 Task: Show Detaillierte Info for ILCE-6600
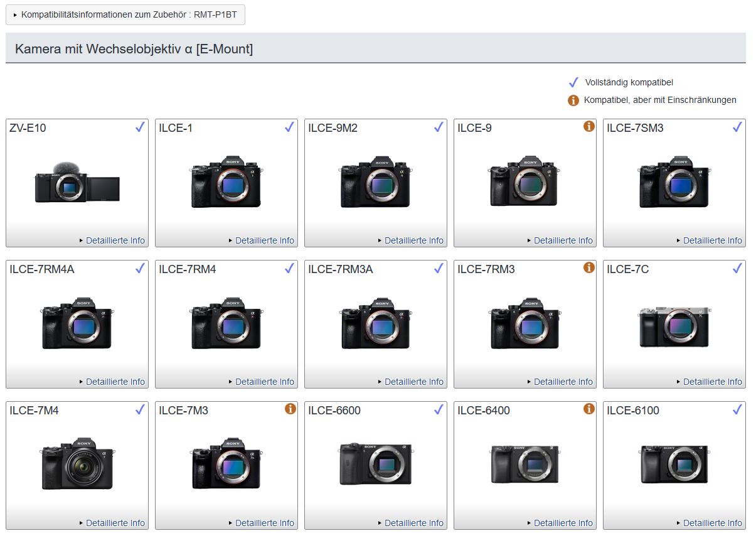point(414,523)
